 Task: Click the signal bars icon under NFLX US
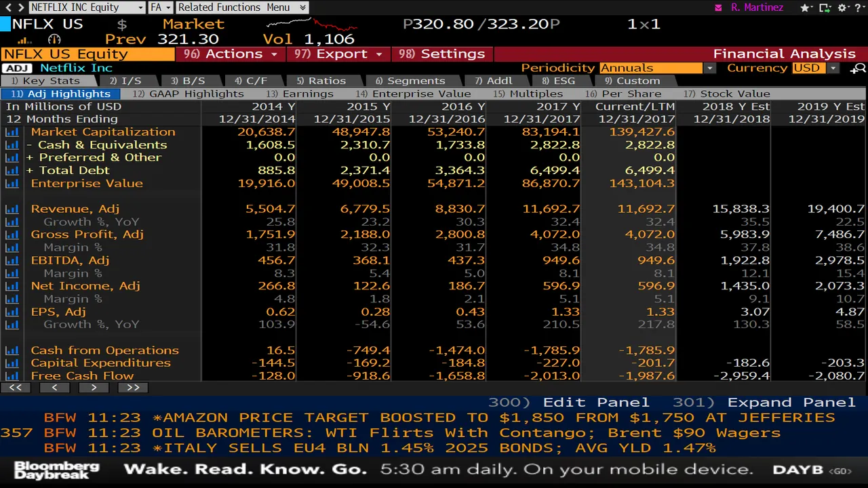(x=24, y=40)
